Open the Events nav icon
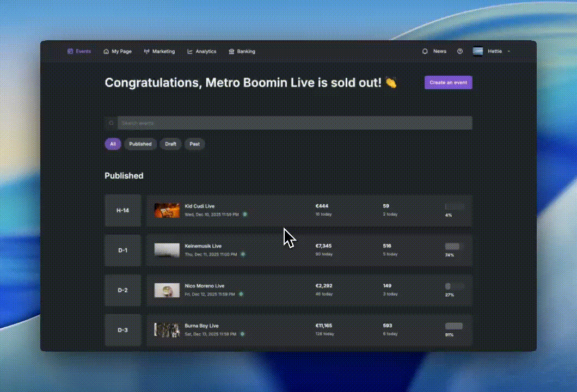This screenshot has width=577, height=392. pyautogui.click(x=70, y=52)
